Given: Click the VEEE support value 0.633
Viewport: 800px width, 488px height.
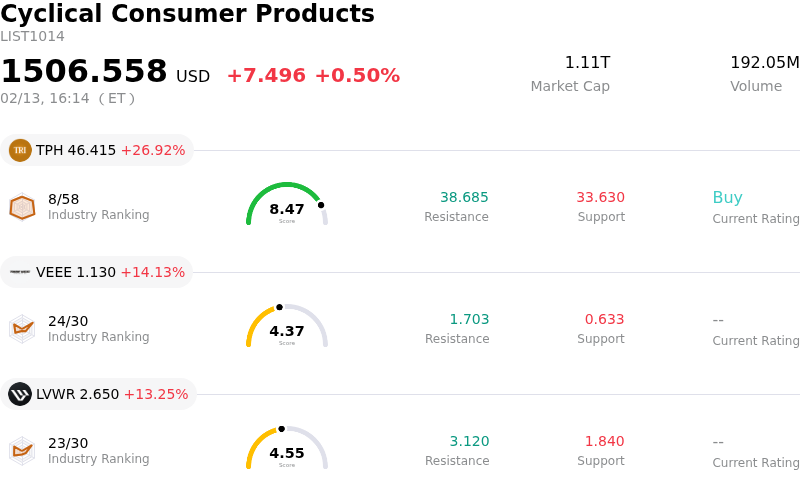Looking at the screenshot, I should click(x=604, y=320).
